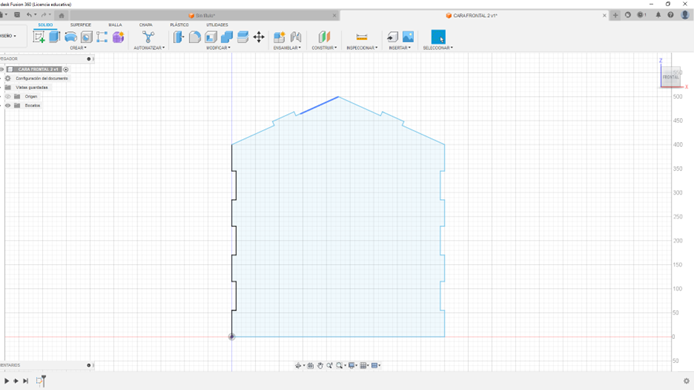
Task: Select the Fillet tool
Action: click(x=195, y=37)
